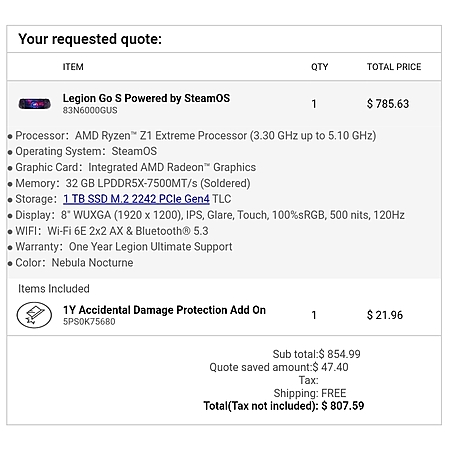The width and height of the screenshot is (450, 450).
Task: Click the 83N6000GUS part number
Action: (x=90, y=110)
